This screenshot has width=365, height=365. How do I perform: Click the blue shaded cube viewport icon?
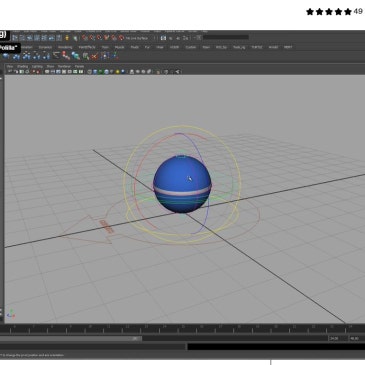[95, 71]
